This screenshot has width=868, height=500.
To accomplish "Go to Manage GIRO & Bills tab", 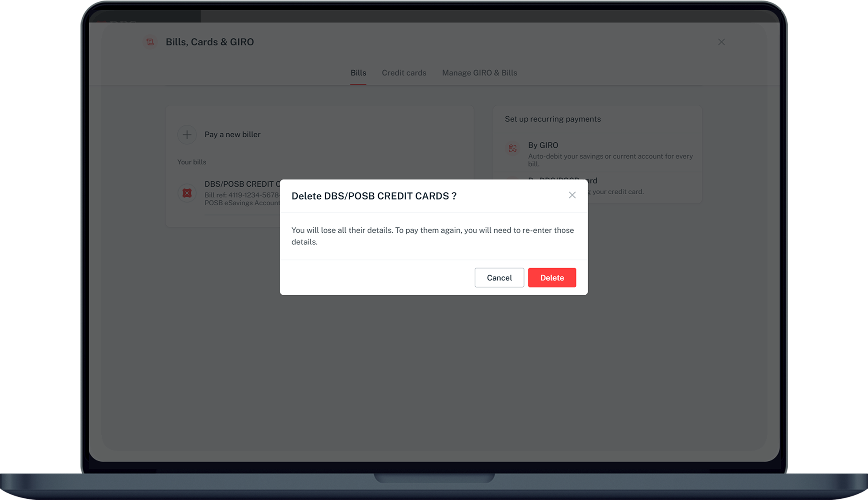I will pyautogui.click(x=480, y=73).
